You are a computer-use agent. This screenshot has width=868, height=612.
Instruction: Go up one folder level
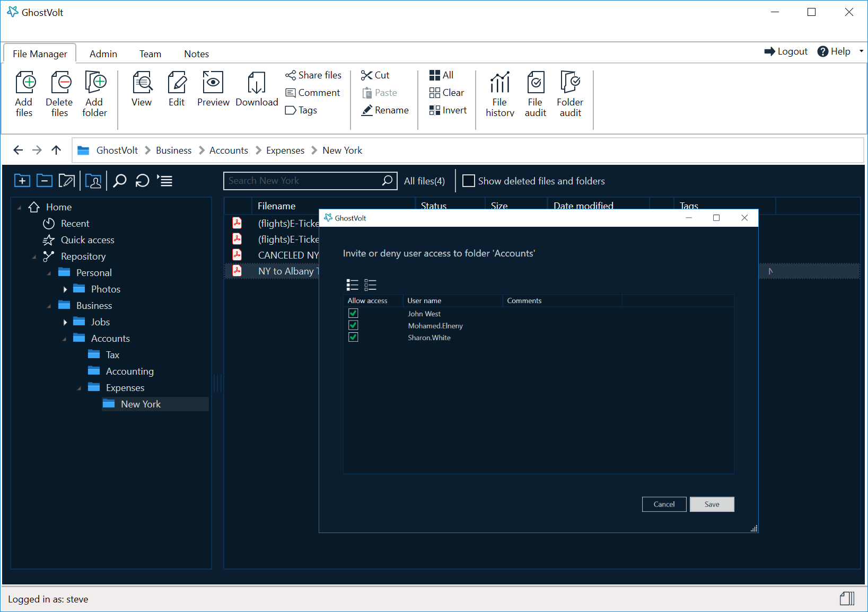click(x=56, y=150)
